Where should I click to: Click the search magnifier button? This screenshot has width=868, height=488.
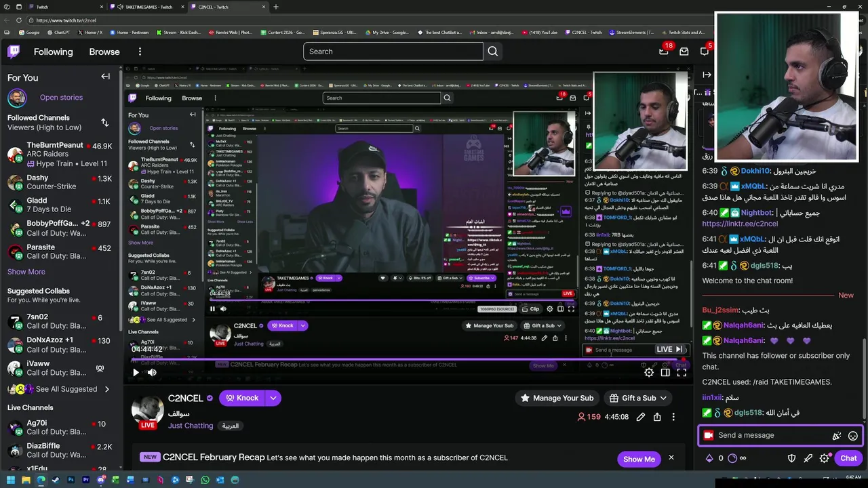point(493,52)
